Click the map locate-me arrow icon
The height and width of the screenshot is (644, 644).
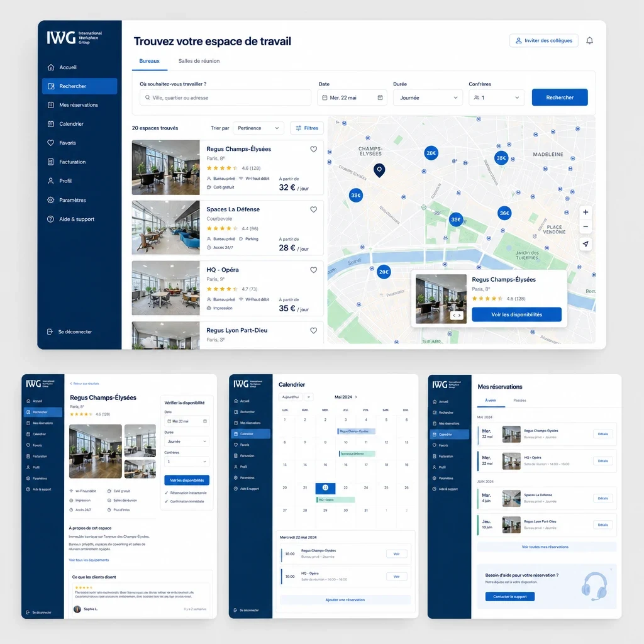click(x=586, y=244)
